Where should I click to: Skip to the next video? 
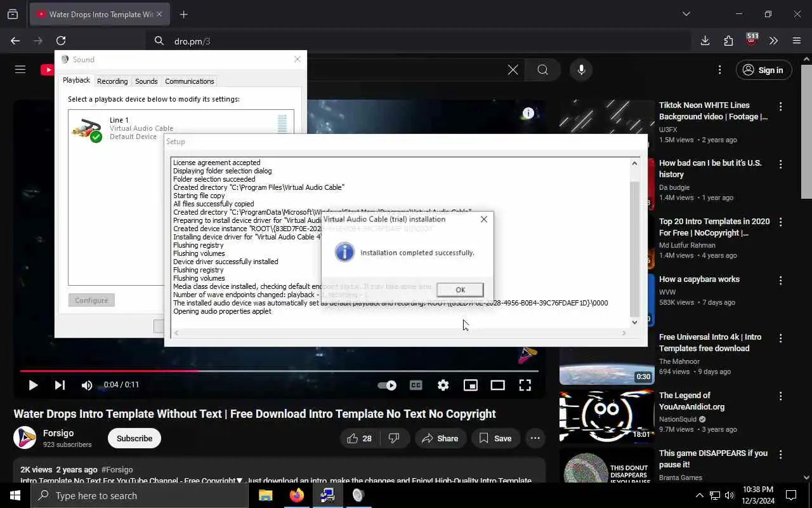click(60, 385)
